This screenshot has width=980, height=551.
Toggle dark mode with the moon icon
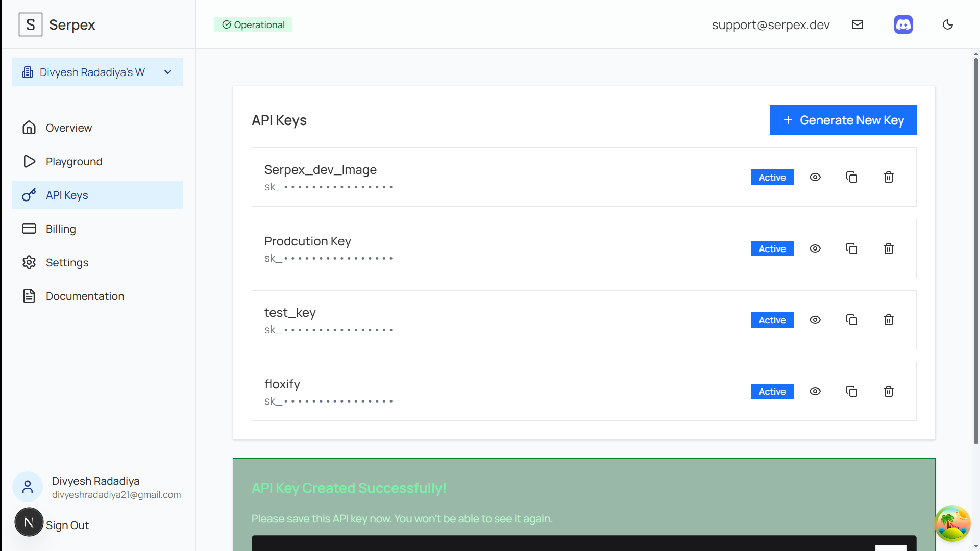(948, 24)
